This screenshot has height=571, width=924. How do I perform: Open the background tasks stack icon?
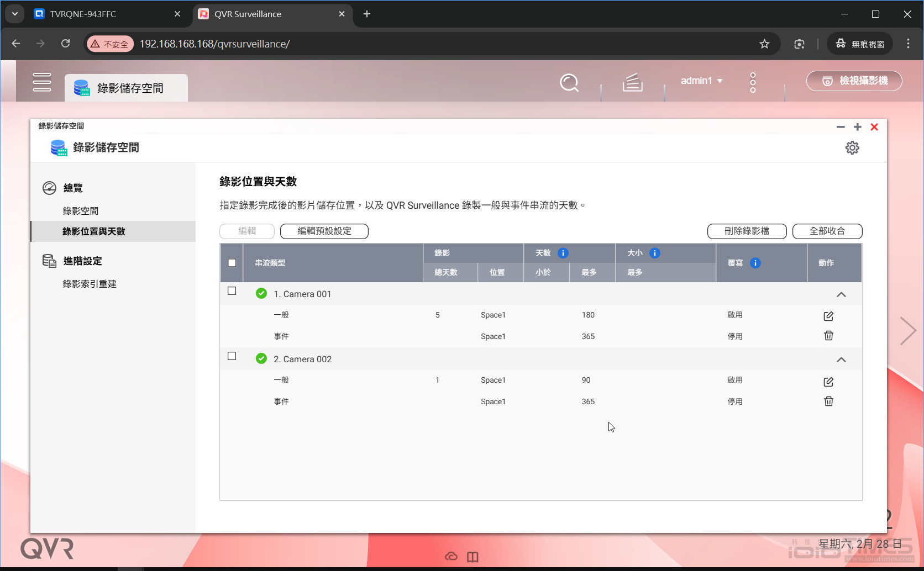[632, 83]
